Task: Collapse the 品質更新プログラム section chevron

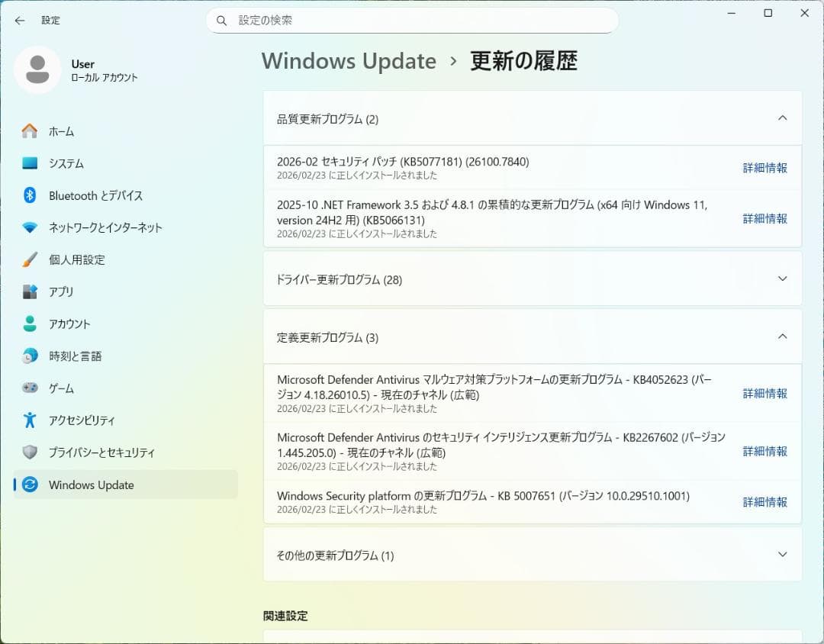Action: pyautogui.click(x=783, y=118)
